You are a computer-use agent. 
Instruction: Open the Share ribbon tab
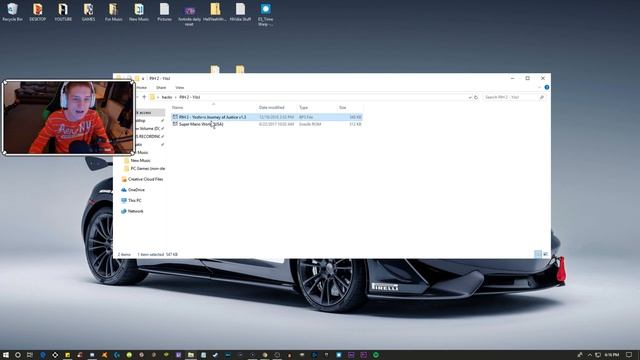click(x=161, y=87)
